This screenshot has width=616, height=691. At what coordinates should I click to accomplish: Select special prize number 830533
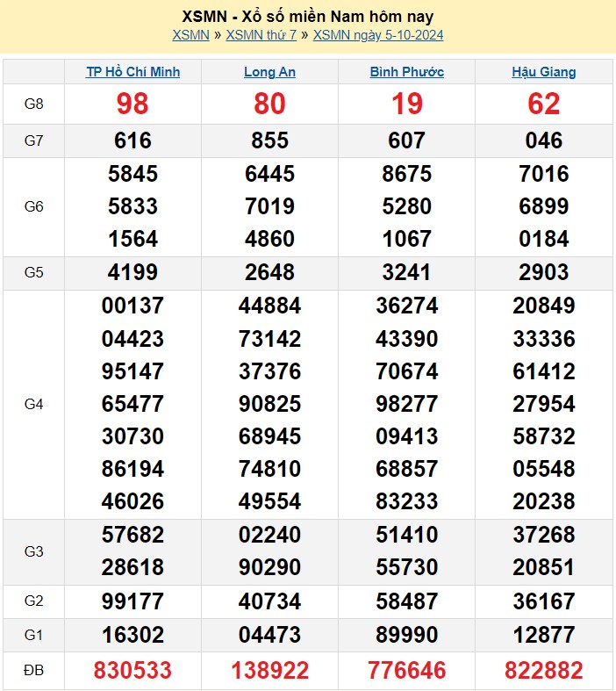click(133, 671)
